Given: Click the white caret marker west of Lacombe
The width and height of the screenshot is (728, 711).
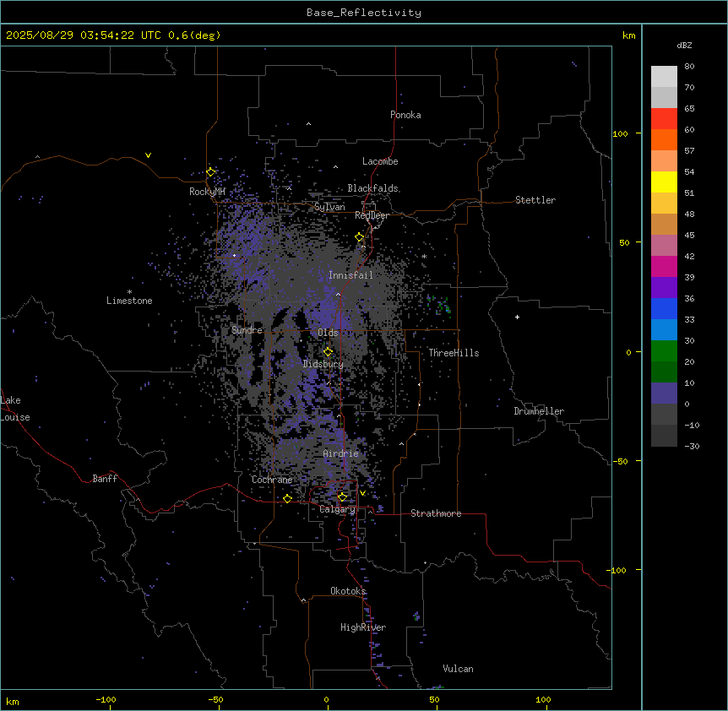Looking at the screenshot, I should (335, 166).
